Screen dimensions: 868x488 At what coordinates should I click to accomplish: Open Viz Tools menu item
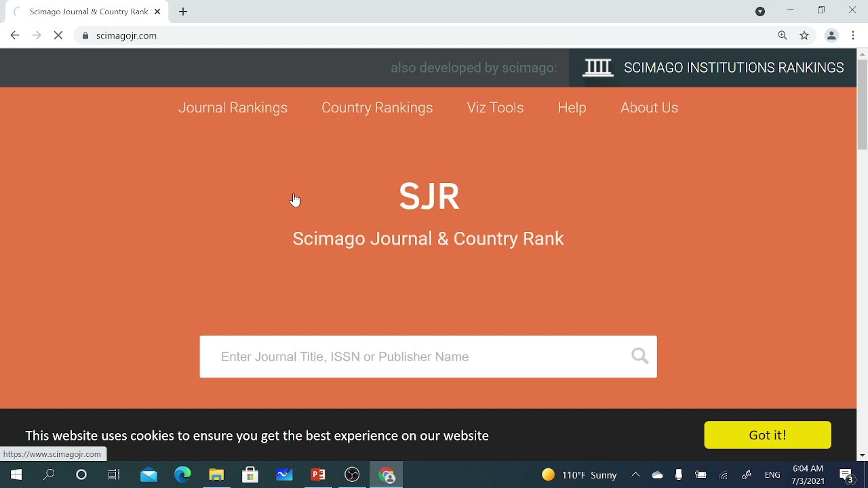click(495, 108)
